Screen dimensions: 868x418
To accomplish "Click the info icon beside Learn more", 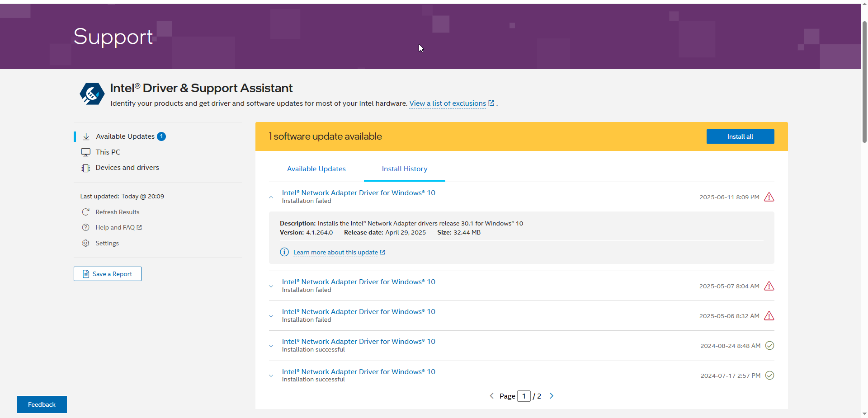I will [x=284, y=252].
